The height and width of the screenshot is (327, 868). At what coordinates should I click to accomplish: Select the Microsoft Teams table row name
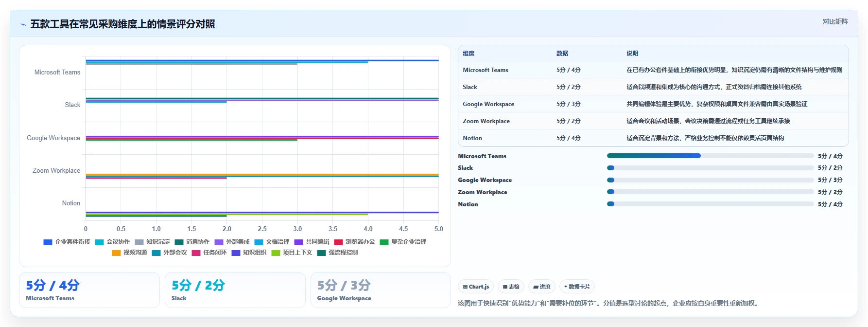pos(486,70)
